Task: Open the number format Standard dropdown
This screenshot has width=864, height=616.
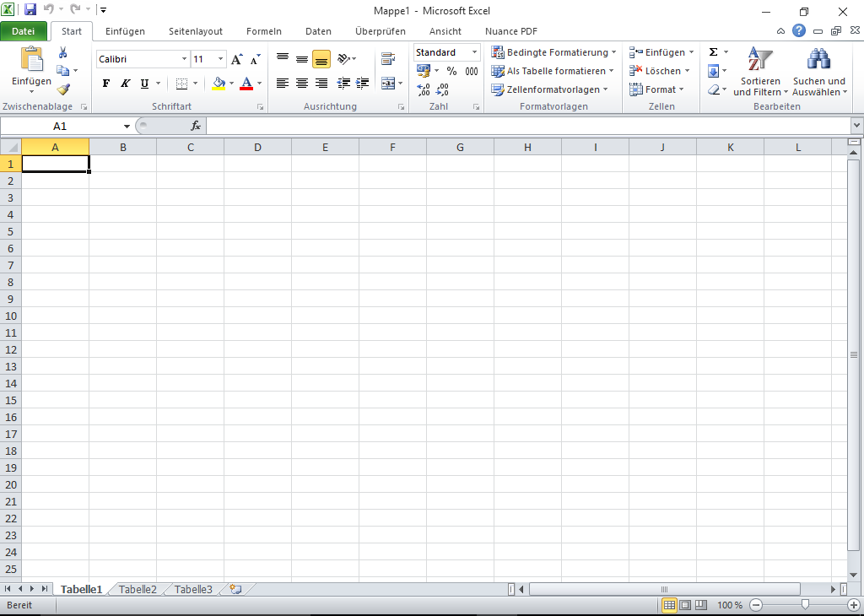Action: point(472,51)
